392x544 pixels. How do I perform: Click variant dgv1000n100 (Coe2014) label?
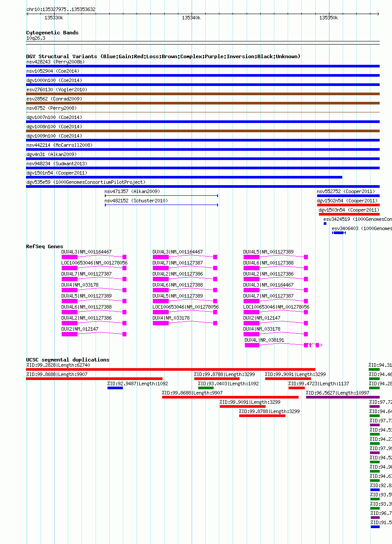click(x=54, y=80)
